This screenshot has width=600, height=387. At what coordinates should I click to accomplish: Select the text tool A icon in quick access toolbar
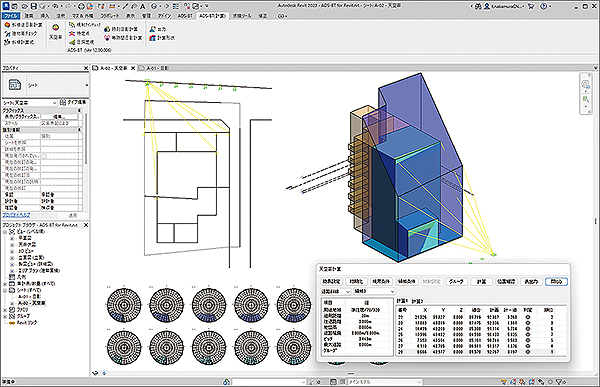[x=142, y=6]
